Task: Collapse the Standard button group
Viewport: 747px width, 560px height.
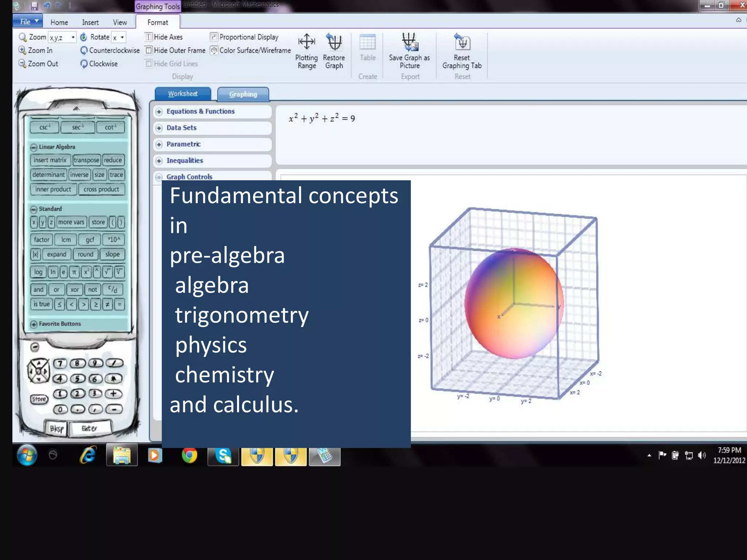Action: [x=34, y=209]
